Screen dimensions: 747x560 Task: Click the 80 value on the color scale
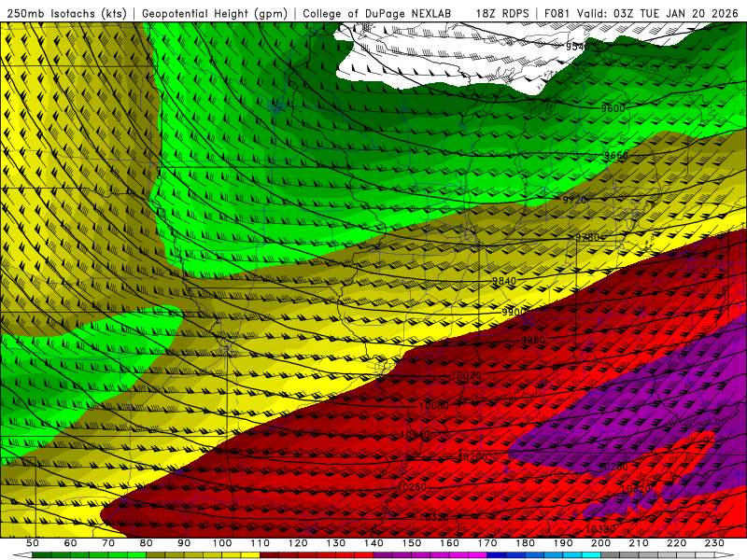147,543
